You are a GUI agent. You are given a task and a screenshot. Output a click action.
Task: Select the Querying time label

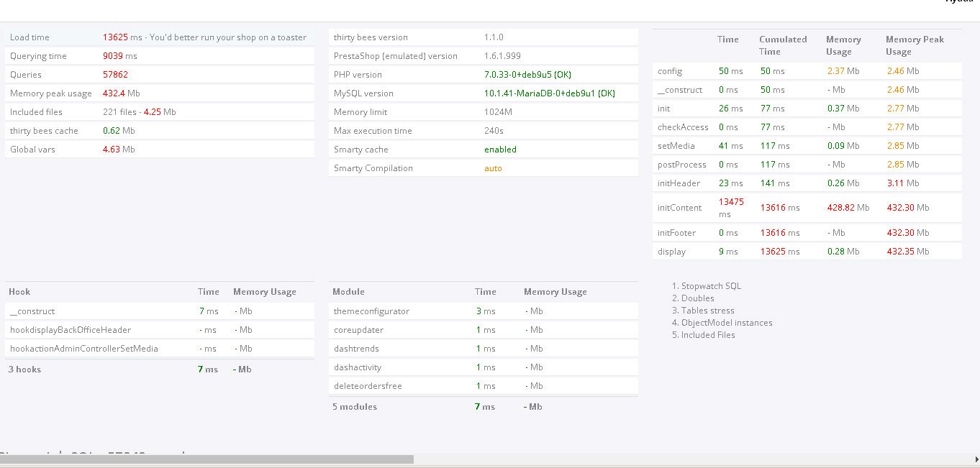pos(38,56)
